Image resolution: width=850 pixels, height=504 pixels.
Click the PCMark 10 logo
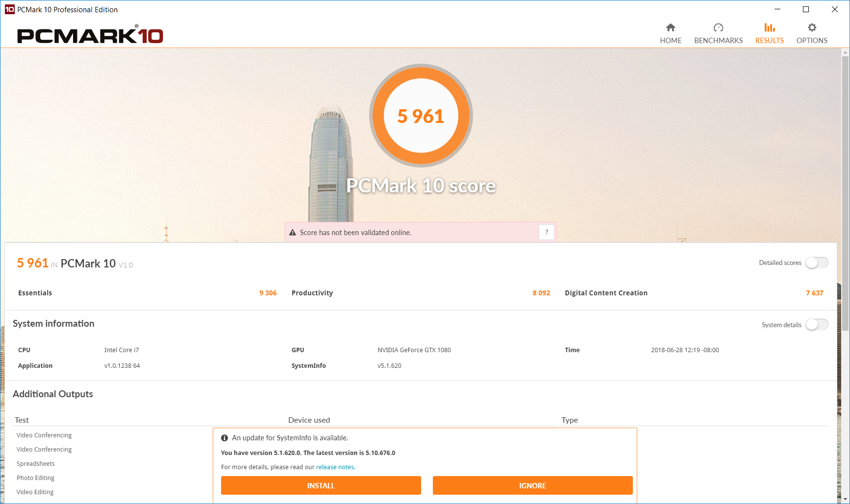tap(90, 35)
